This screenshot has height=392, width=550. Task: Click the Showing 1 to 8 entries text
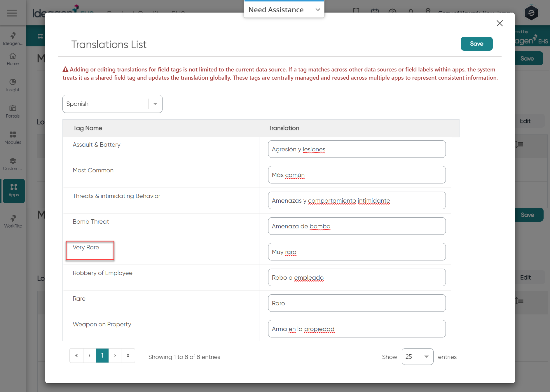pos(184,357)
